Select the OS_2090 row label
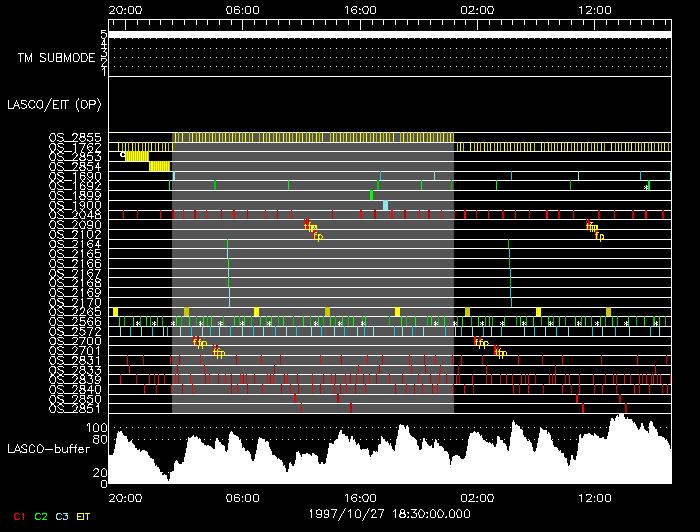 point(75,224)
